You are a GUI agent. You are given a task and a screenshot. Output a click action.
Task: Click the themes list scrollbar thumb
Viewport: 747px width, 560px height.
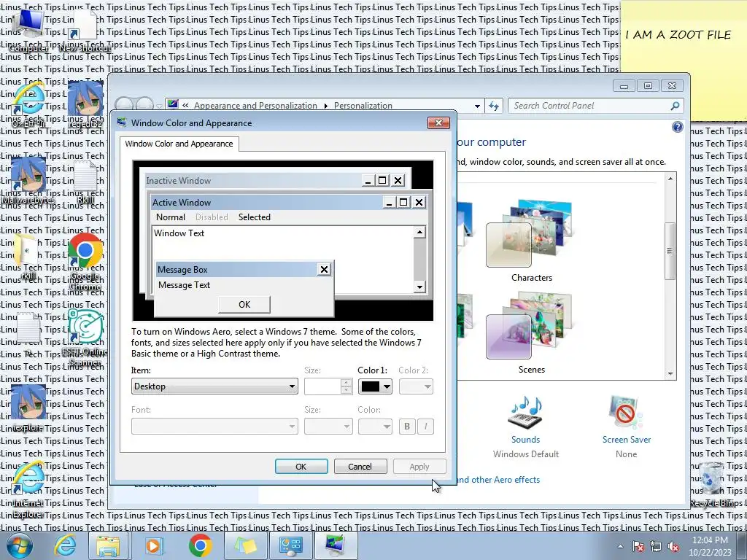tap(670, 251)
